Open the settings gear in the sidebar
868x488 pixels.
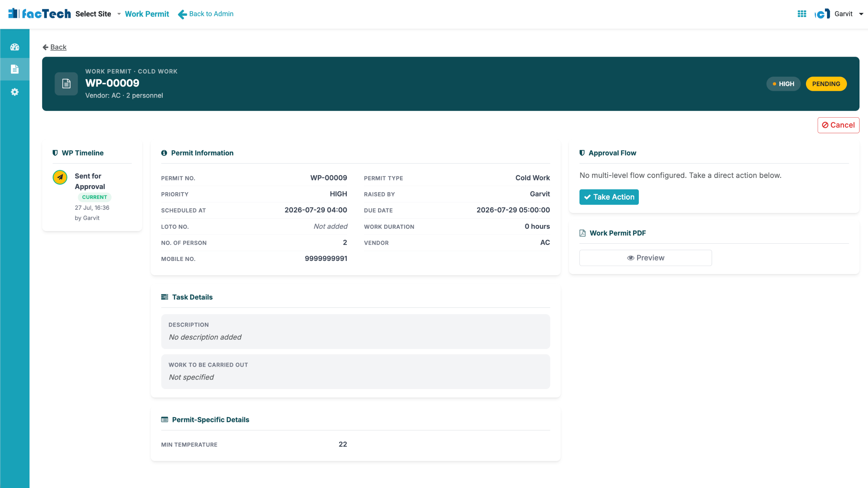[x=15, y=92]
